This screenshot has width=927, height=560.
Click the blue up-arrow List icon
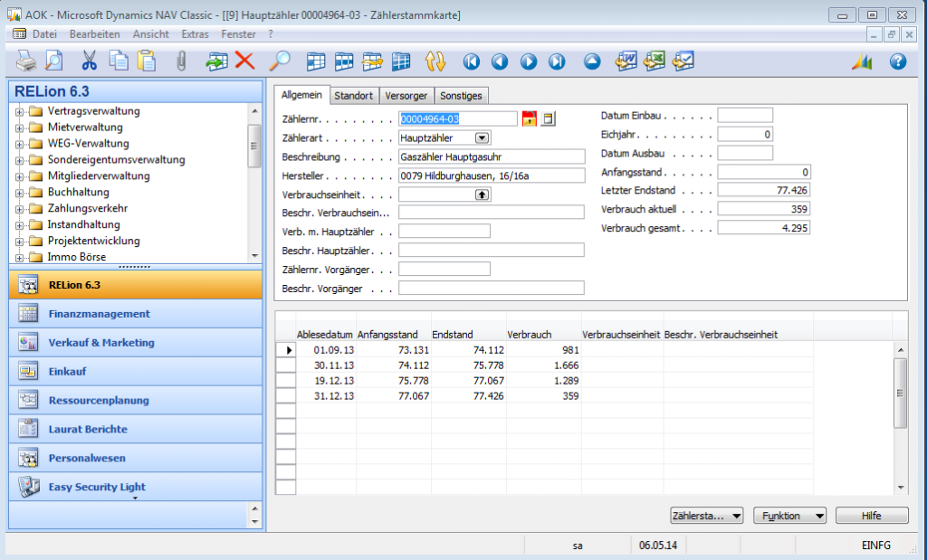[592, 62]
